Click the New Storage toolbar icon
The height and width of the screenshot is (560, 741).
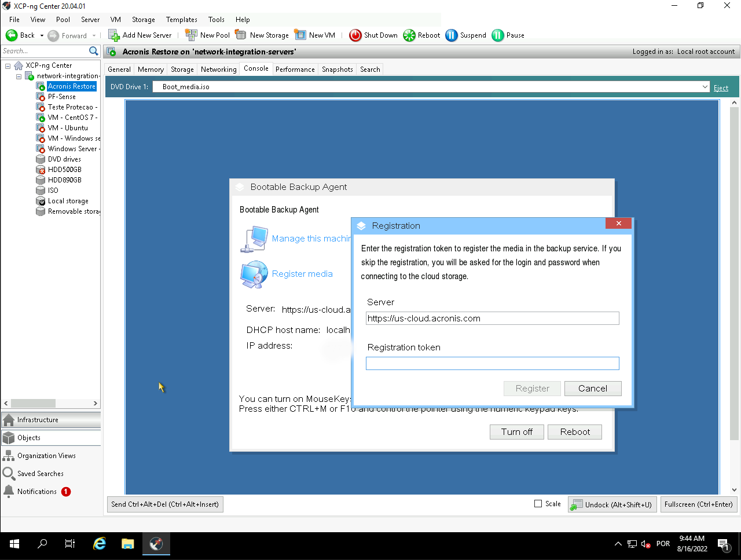pos(241,35)
